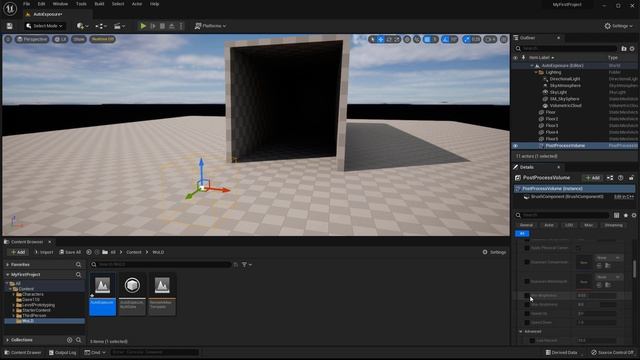Screen dimensions: 640x360
Task: Select the General filter tab in Details
Action: (x=526, y=225)
